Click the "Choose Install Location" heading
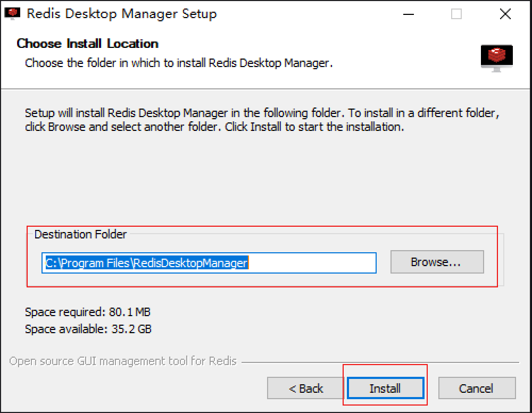The height and width of the screenshot is (413, 532). click(x=88, y=44)
